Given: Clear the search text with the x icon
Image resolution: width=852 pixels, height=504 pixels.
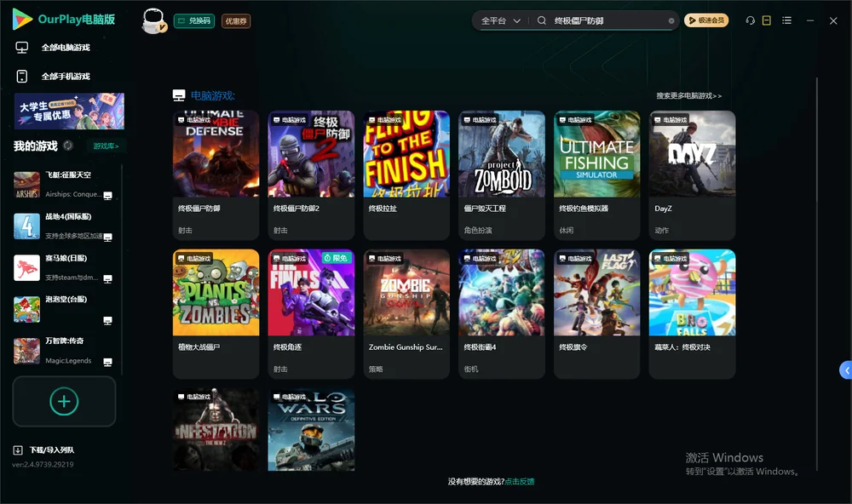Looking at the screenshot, I should click(671, 21).
